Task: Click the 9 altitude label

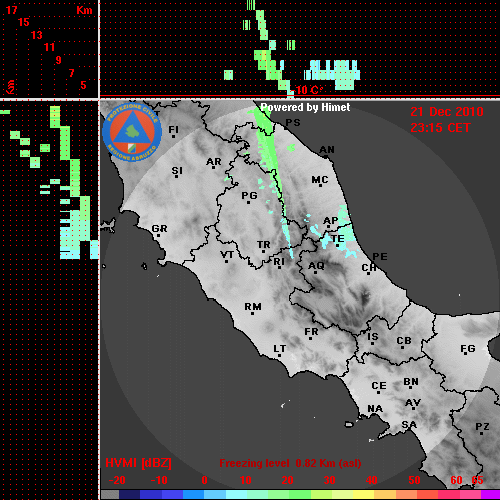Action: point(59,60)
